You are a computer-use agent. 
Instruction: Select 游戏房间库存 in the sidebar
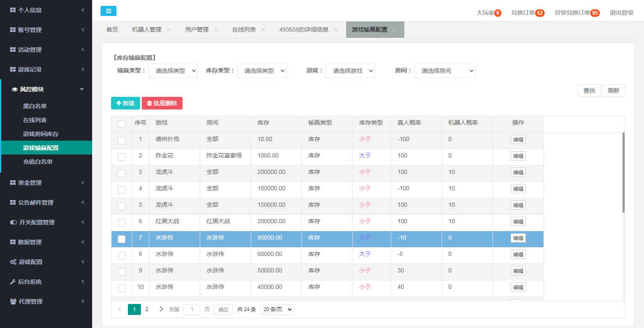[41, 134]
